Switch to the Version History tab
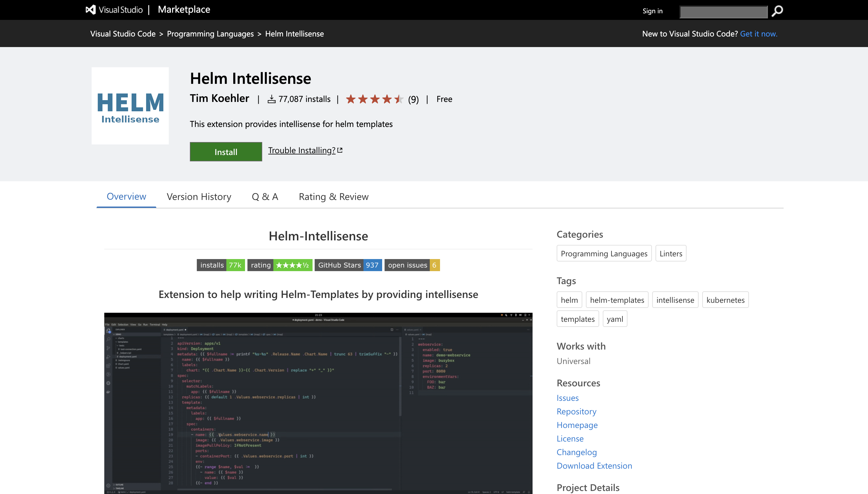This screenshot has width=868, height=494. 199,196
